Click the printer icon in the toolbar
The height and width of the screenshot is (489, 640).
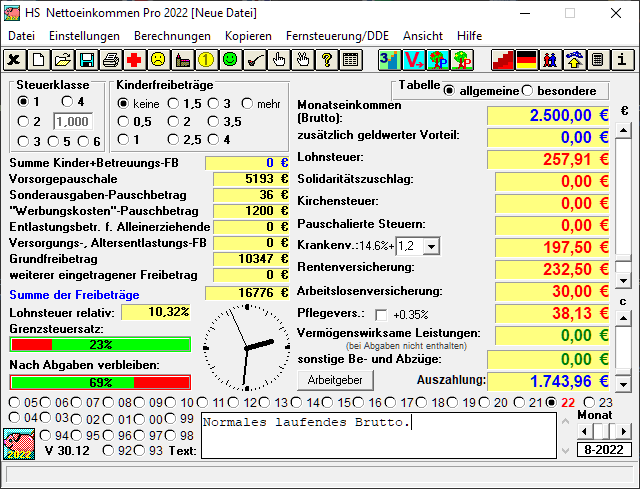tap(111, 60)
